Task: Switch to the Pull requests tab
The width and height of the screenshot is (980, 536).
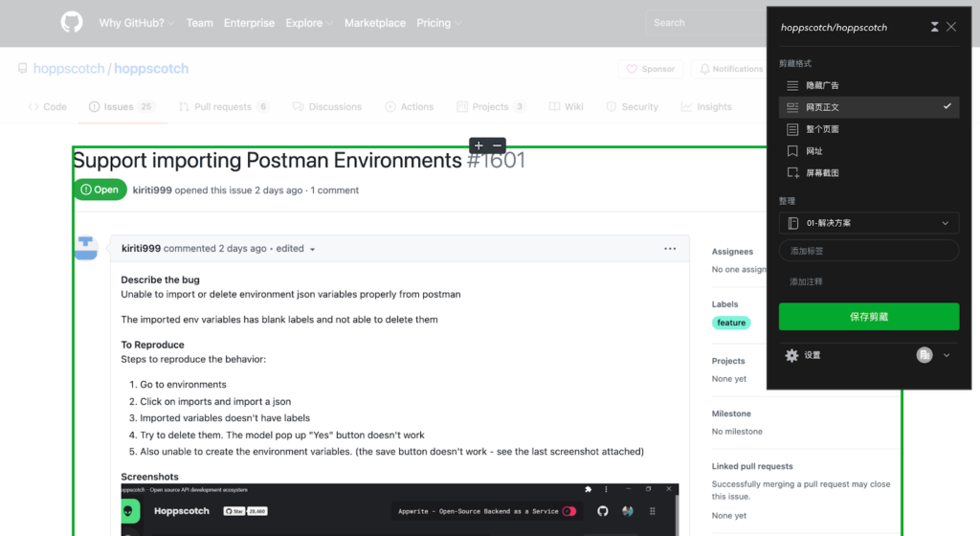Action: point(224,107)
